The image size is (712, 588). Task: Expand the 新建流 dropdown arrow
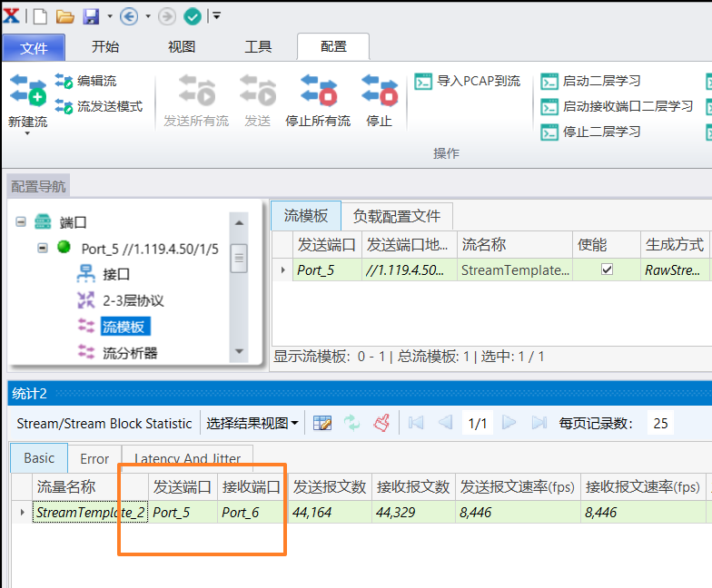27,132
